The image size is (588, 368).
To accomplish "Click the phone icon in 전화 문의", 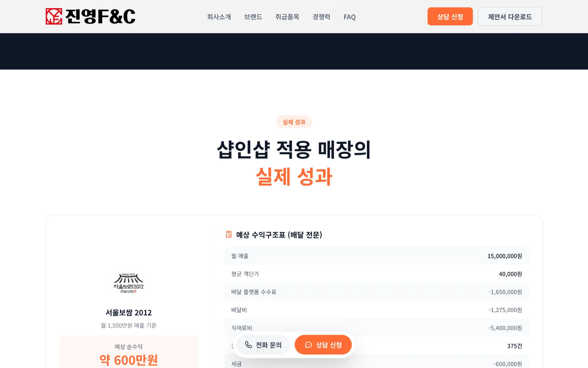I will pos(248,345).
